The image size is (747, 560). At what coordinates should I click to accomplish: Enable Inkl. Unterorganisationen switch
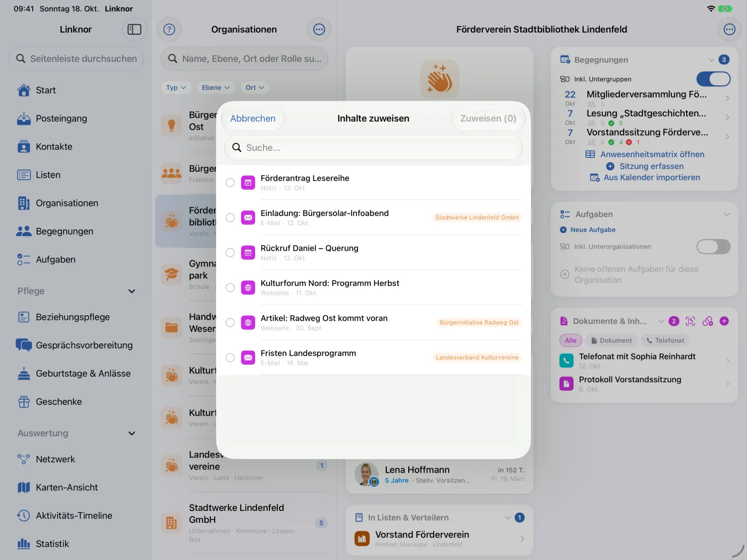713,246
